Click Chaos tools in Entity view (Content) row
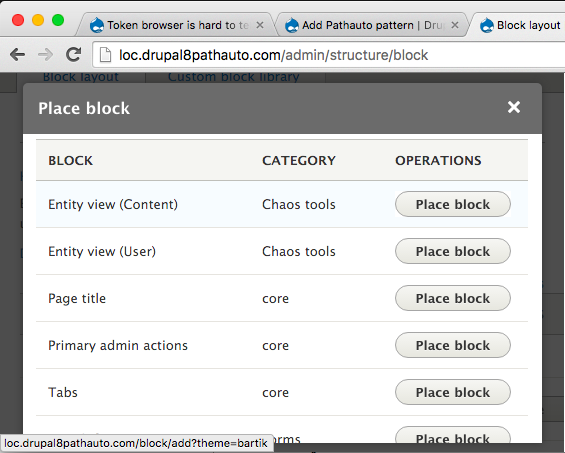The width and height of the screenshot is (565, 453). 299,204
